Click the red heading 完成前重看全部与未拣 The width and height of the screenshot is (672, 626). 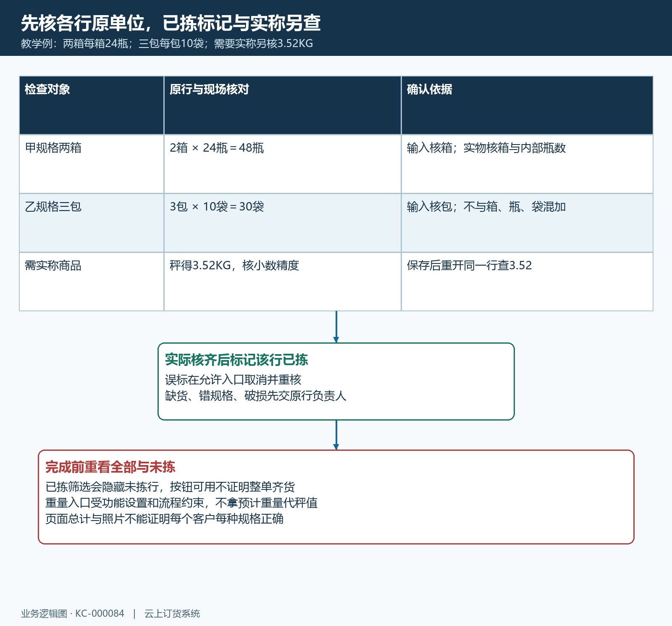pos(110,467)
